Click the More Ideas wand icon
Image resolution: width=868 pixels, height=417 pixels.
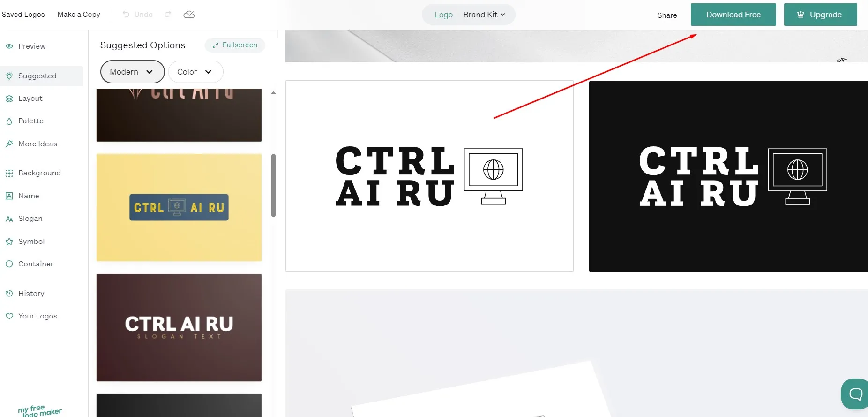tap(9, 144)
